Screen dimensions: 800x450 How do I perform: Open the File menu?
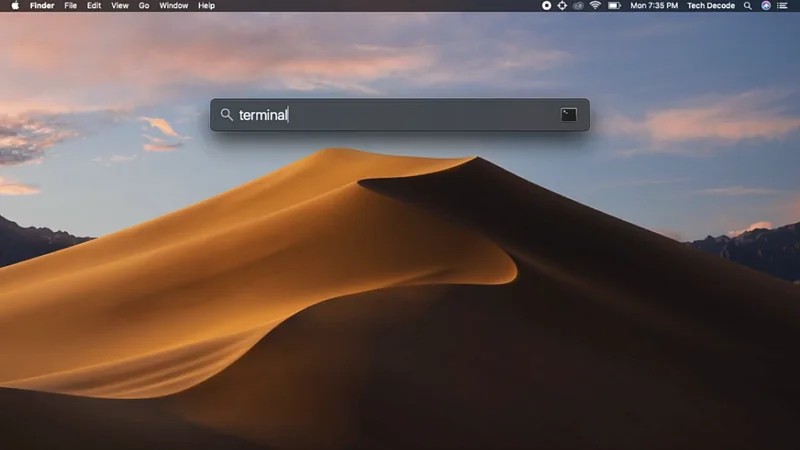[x=70, y=6]
